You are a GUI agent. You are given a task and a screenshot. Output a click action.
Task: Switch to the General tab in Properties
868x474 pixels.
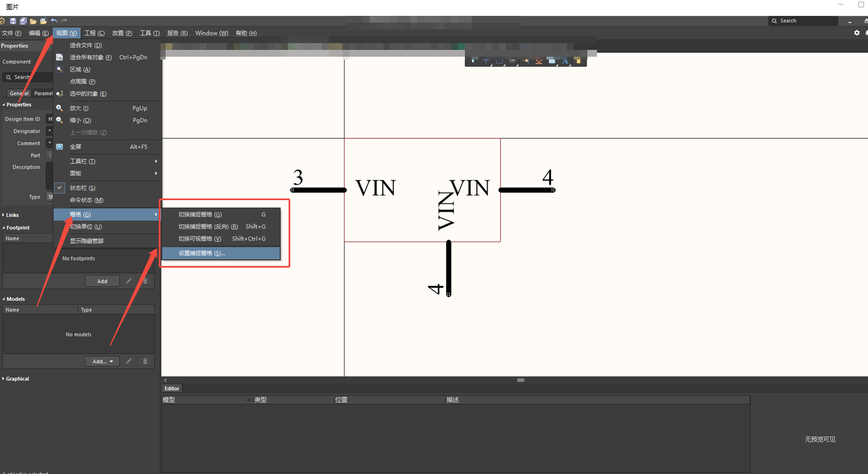[19, 93]
